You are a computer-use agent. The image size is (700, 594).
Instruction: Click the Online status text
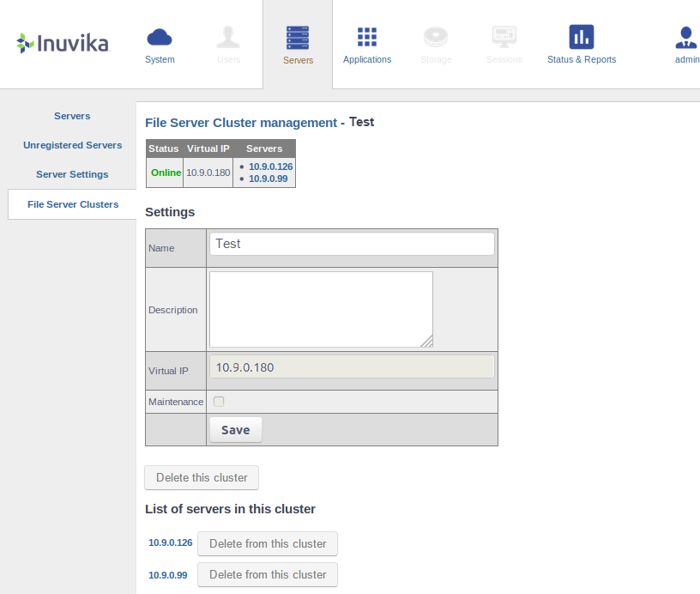pos(166,173)
